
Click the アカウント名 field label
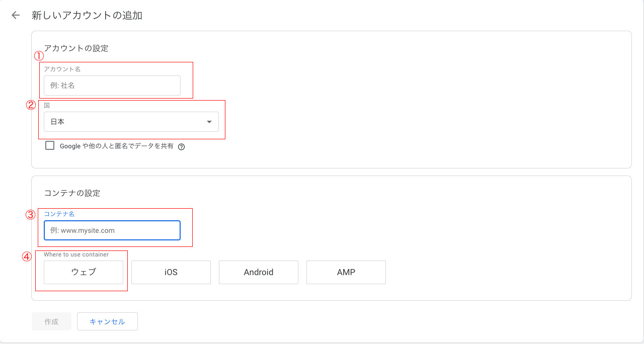(x=62, y=69)
